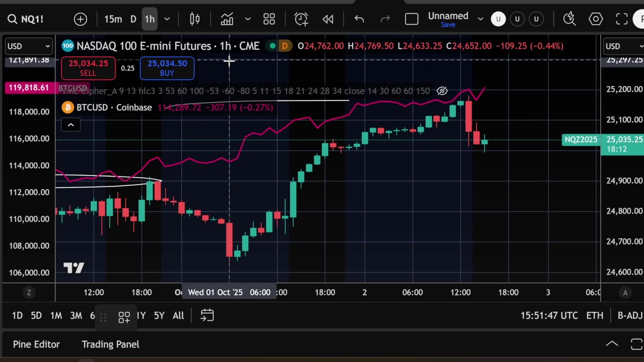Toggle indicator visibility eye icon
The height and width of the screenshot is (362, 644).
point(442,91)
